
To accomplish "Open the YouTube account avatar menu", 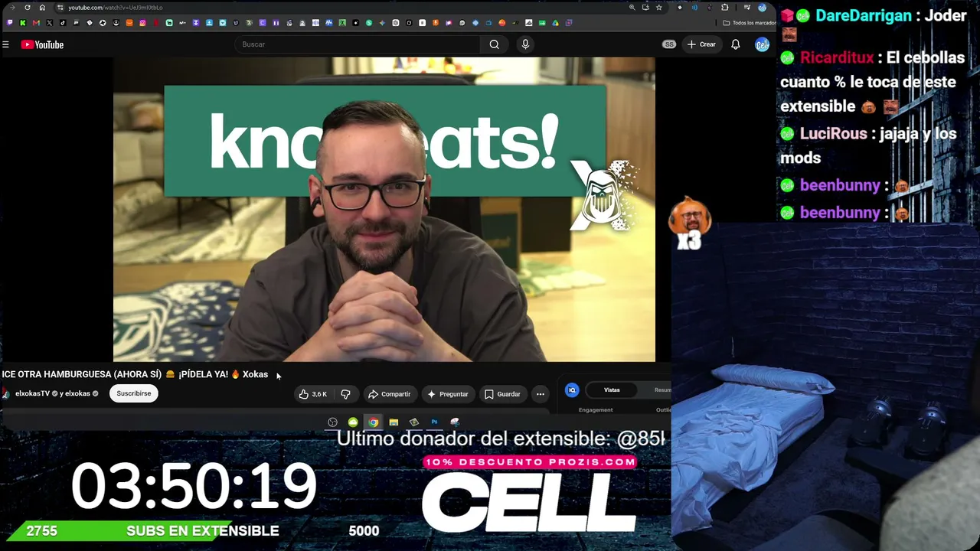I will pyautogui.click(x=762, y=44).
